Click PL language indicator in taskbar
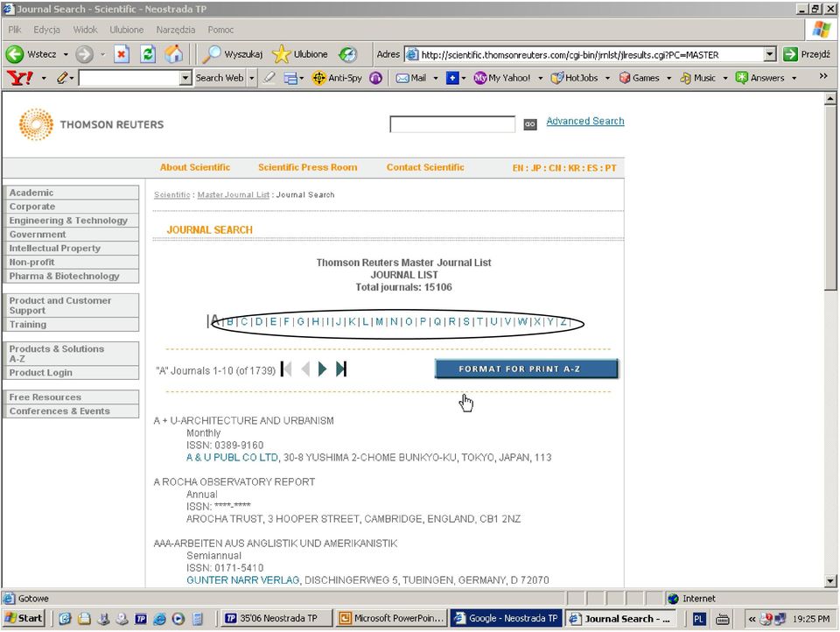This screenshot has height=632, width=840. pyautogui.click(x=698, y=619)
